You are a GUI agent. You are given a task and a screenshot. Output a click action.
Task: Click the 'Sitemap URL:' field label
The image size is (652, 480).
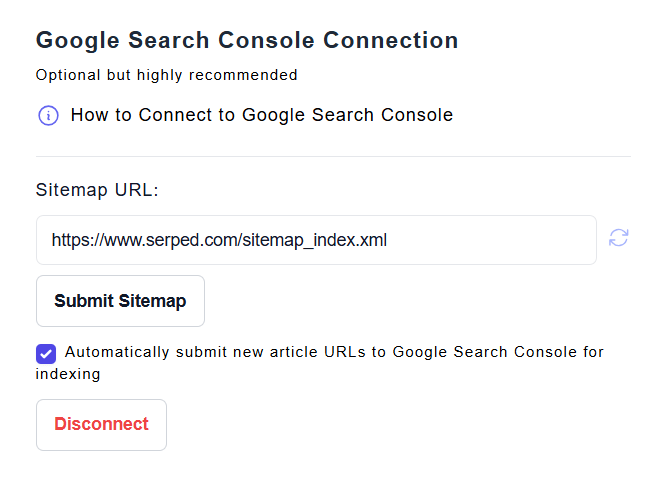pos(97,190)
